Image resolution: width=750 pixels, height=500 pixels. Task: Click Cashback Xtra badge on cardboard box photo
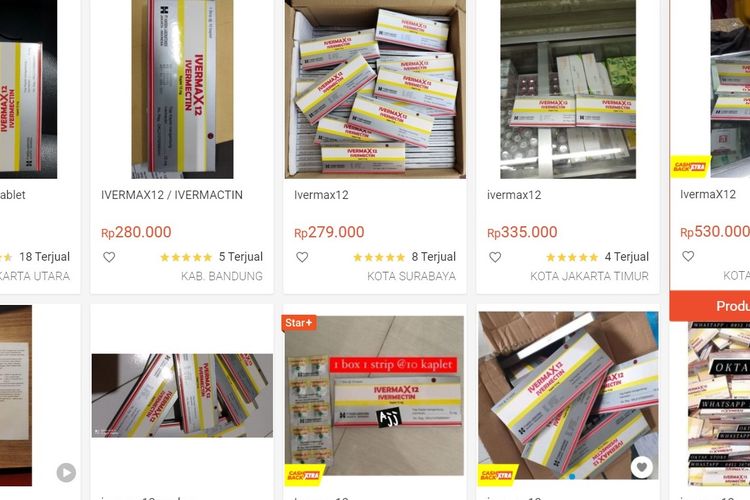[497, 475]
